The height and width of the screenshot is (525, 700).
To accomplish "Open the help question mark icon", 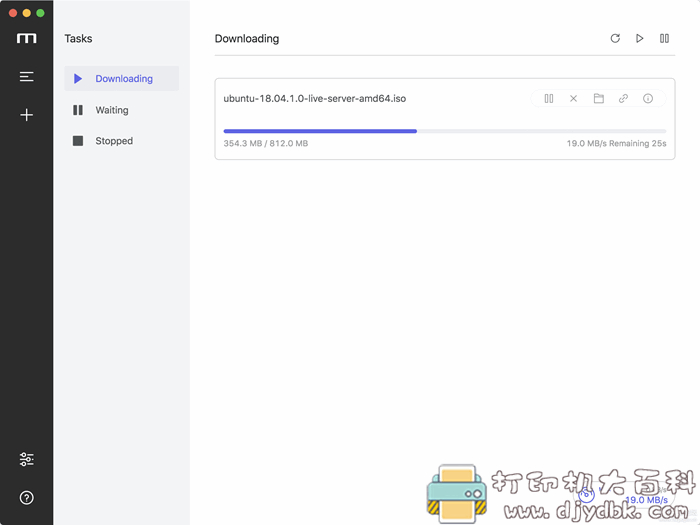I will click(26, 497).
